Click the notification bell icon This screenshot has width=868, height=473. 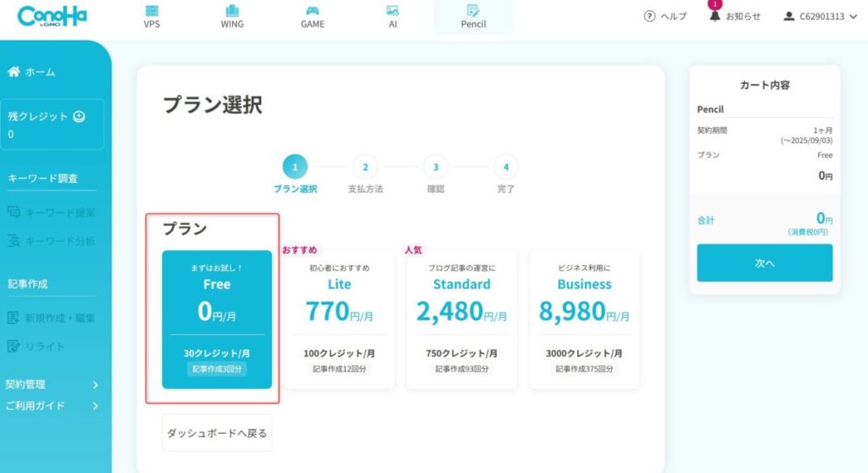pyautogui.click(x=715, y=15)
